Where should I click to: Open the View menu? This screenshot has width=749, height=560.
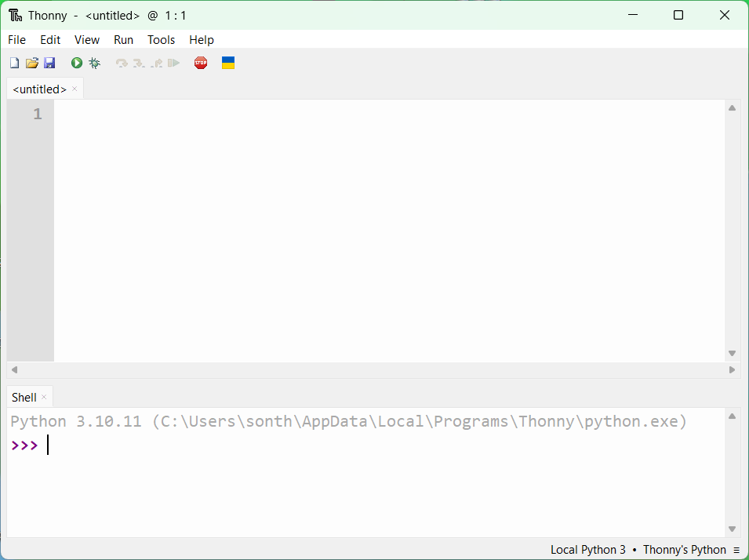(x=87, y=40)
